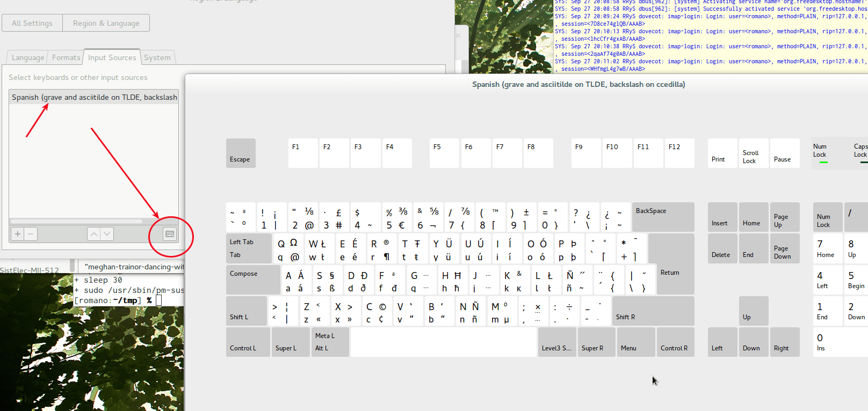868x411 pixels.
Task: Move the input source up
Action: pos(94,234)
